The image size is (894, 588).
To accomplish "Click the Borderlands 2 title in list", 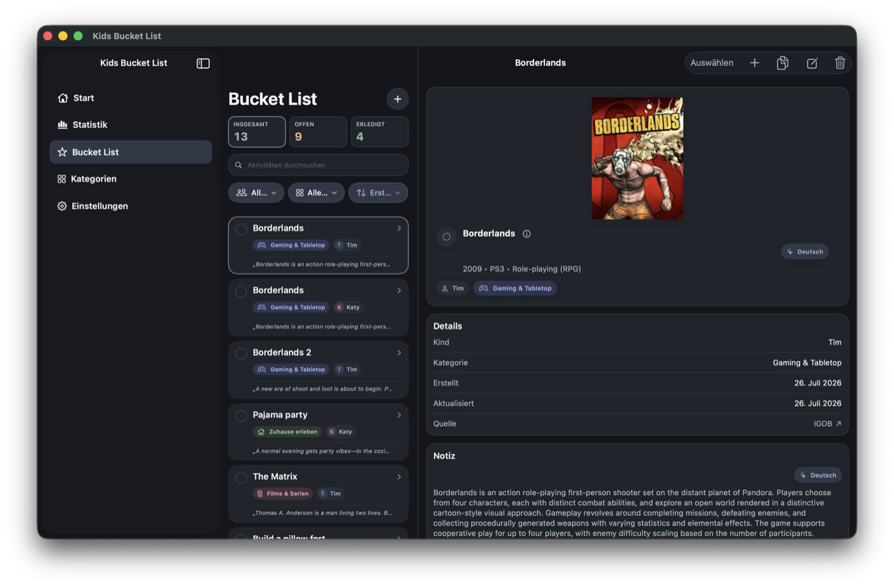I will pos(282,352).
